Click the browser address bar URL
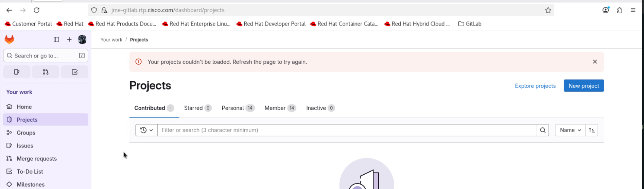The width and height of the screenshot is (644, 189). point(168,10)
